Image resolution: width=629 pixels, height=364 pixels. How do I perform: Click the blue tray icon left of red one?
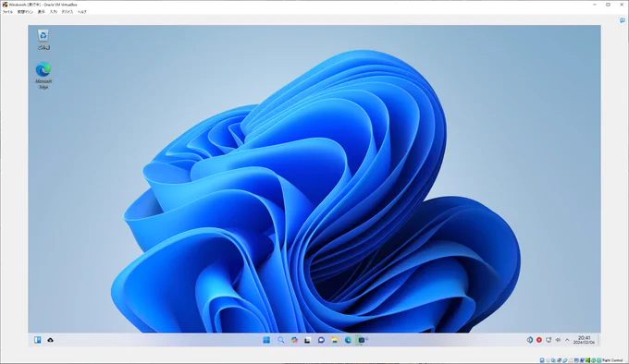point(530,340)
